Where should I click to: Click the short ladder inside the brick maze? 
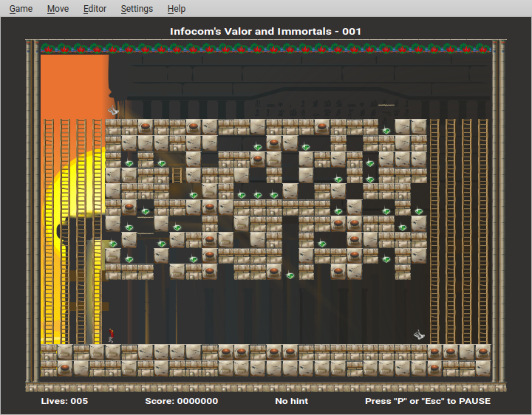click(177, 175)
